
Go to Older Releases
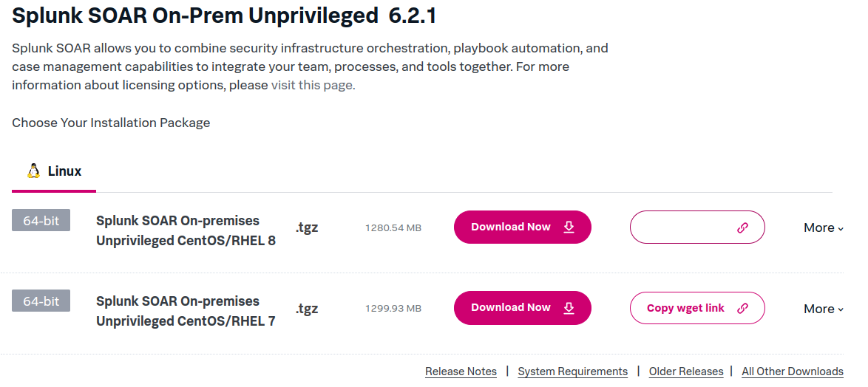point(685,371)
